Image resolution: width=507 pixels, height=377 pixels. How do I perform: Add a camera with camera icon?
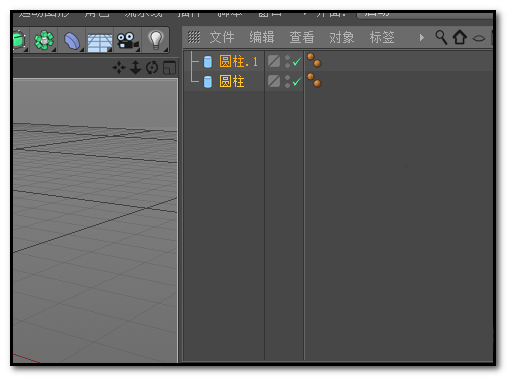tap(127, 40)
